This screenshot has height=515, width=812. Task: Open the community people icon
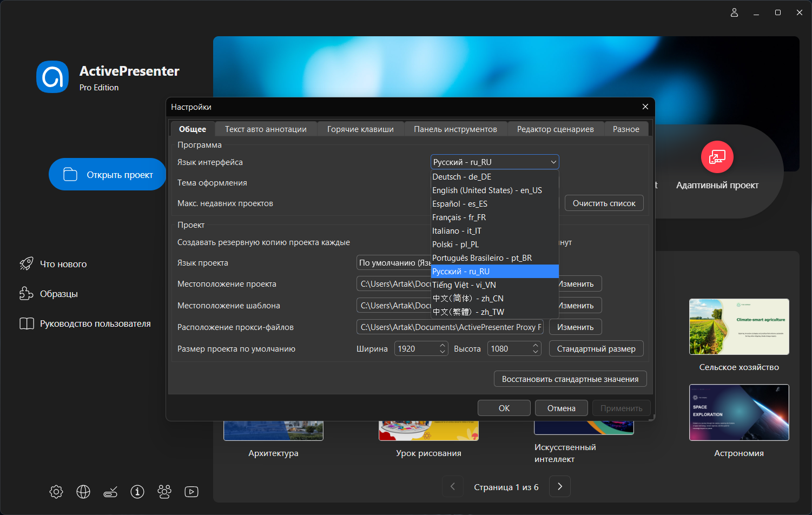point(164,492)
